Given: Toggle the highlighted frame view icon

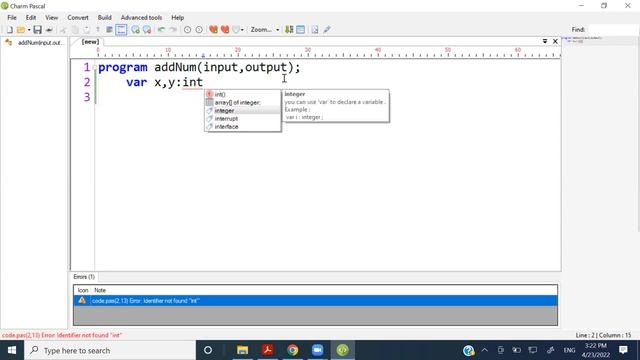Looking at the screenshot, I should pyautogui.click(x=121, y=30).
